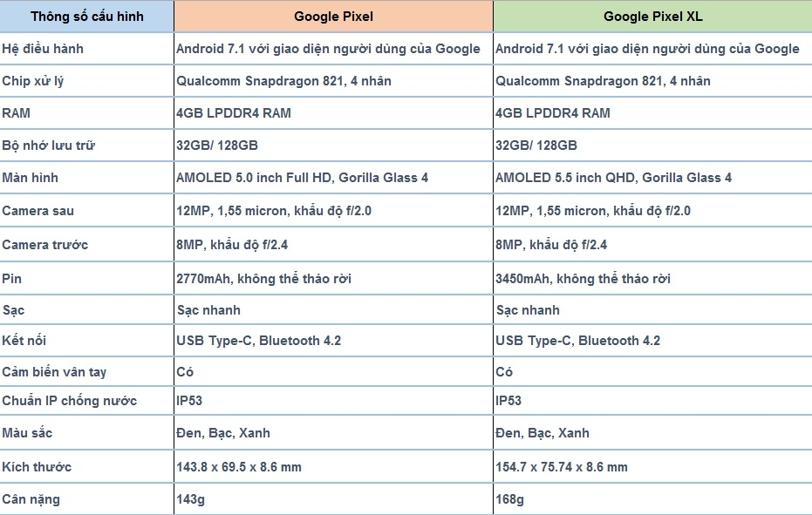
Task: Click the "143.8 x 69.5 x 8.6 mm" cell
Action: click(238, 467)
